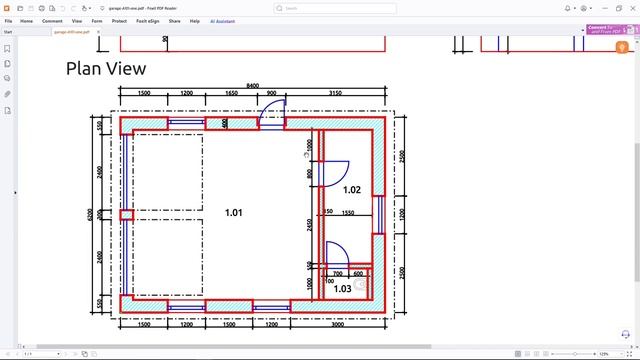Screen dimensions: 640x360
Task: Undo the last action
Action: click(63, 8)
